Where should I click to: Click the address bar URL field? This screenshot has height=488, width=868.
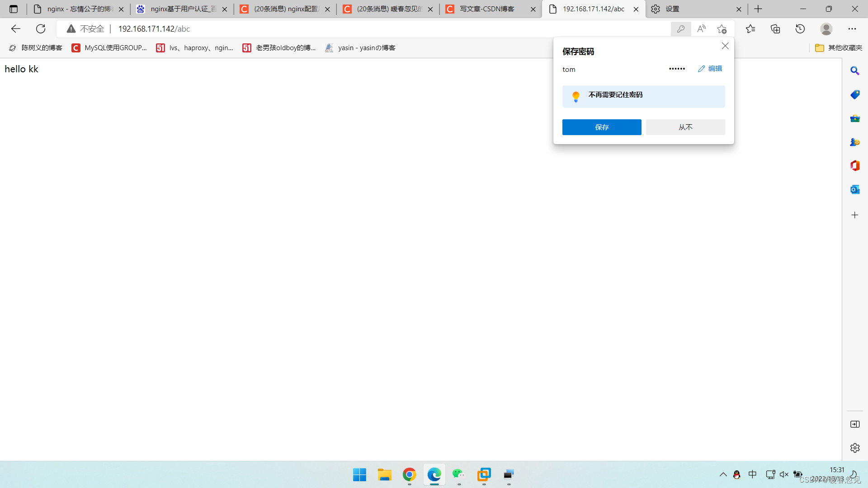pos(154,28)
